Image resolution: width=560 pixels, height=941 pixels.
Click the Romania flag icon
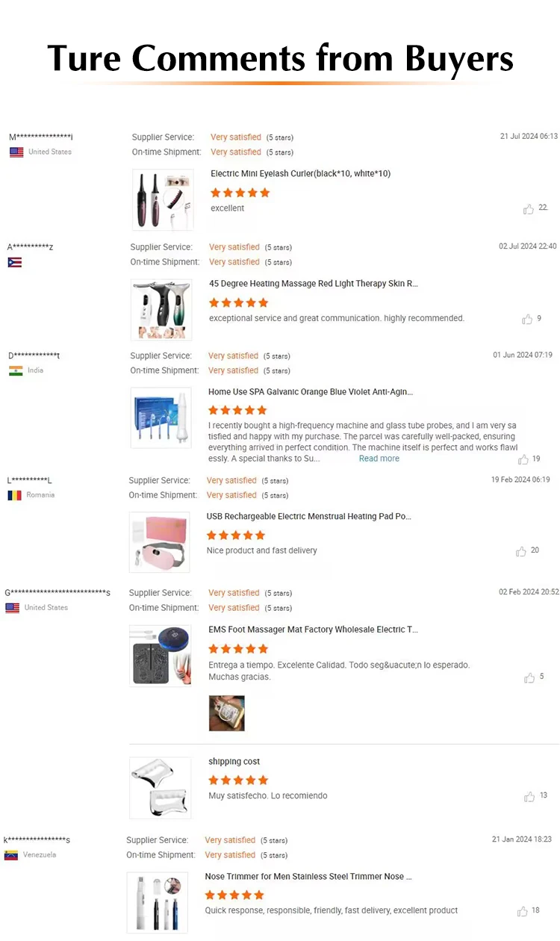coord(14,495)
